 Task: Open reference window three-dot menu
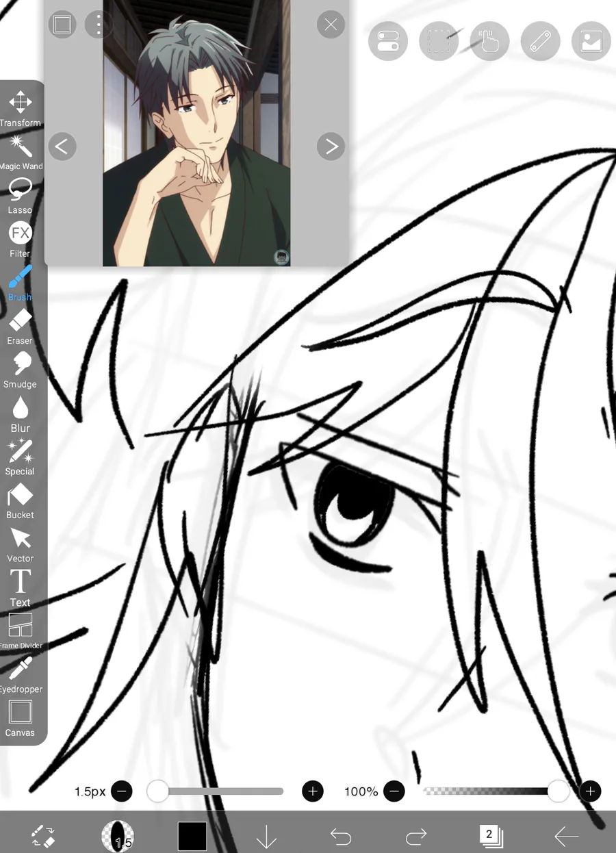[99, 25]
